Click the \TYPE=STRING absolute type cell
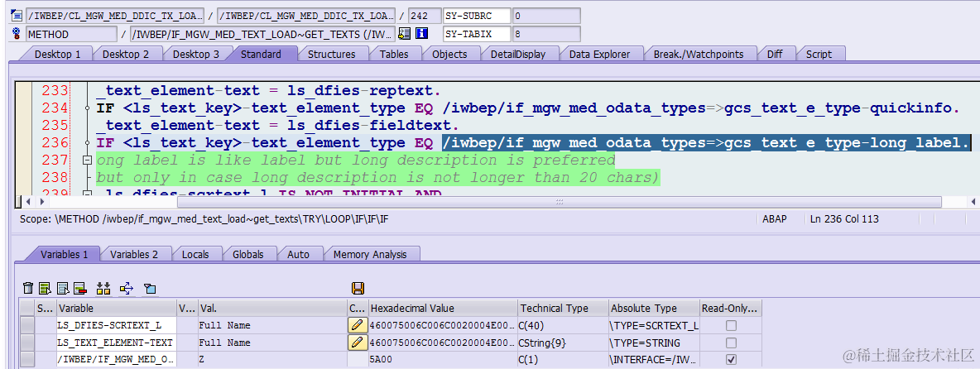The image size is (980, 369). click(654, 343)
